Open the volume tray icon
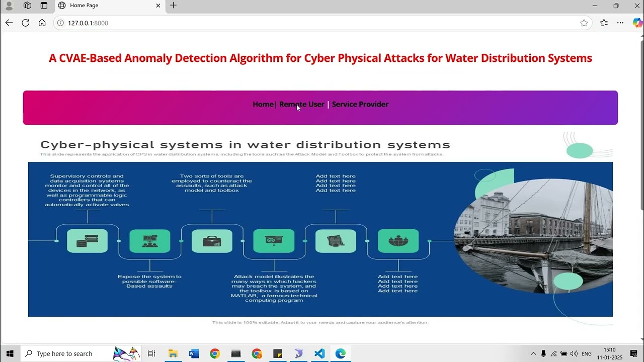 [574, 353]
